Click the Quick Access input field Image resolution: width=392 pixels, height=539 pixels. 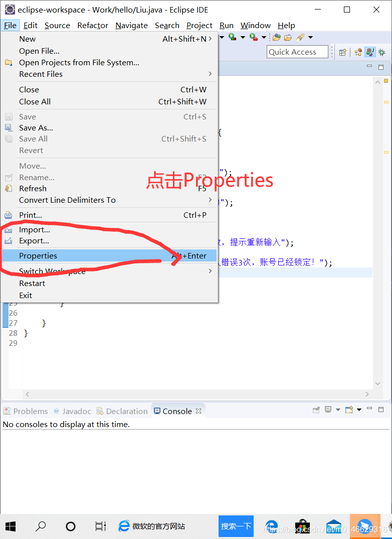click(297, 52)
